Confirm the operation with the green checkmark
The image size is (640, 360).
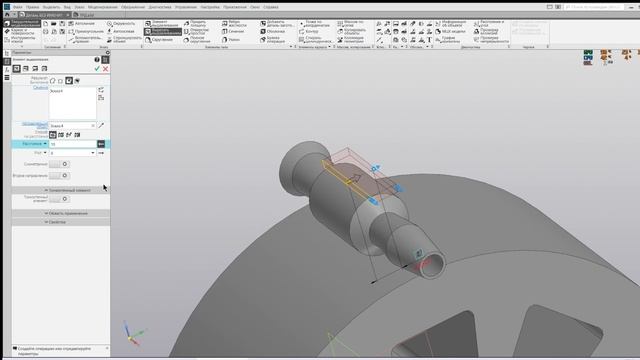click(97, 69)
